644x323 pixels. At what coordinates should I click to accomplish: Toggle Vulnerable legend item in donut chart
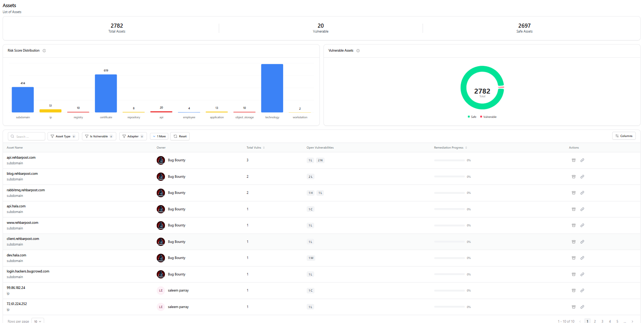[488, 117]
